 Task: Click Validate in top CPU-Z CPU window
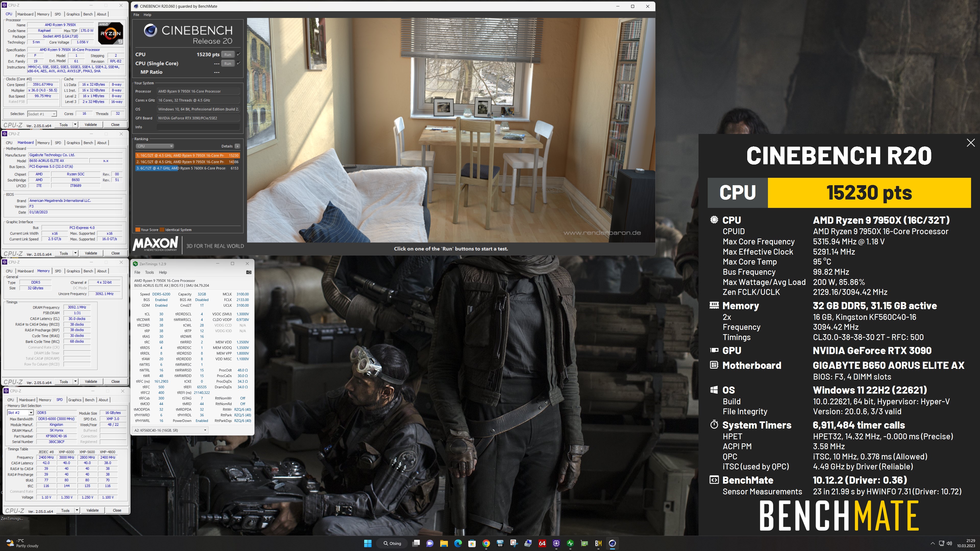pos(91,125)
